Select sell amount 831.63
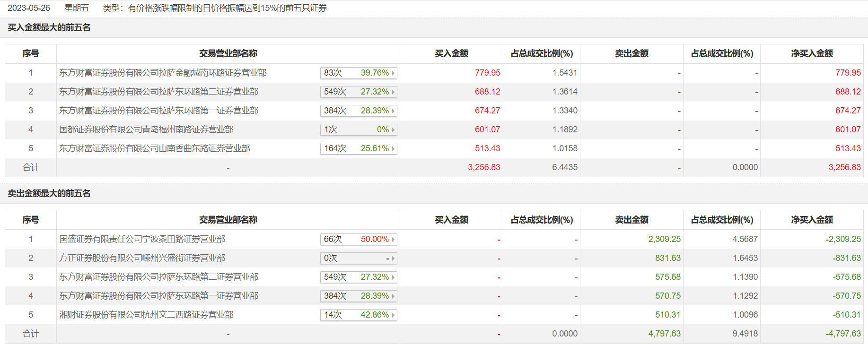This screenshot has width=868, height=345. click(x=668, y=258)
